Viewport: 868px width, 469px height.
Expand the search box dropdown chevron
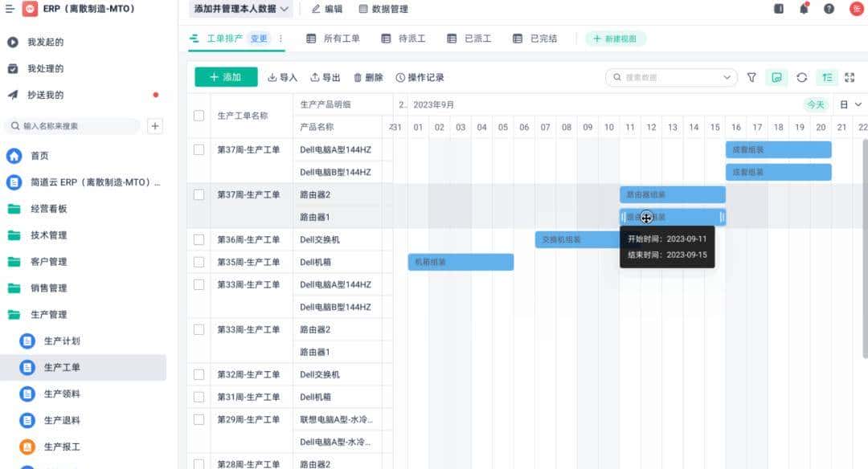(x=727, y=77)
